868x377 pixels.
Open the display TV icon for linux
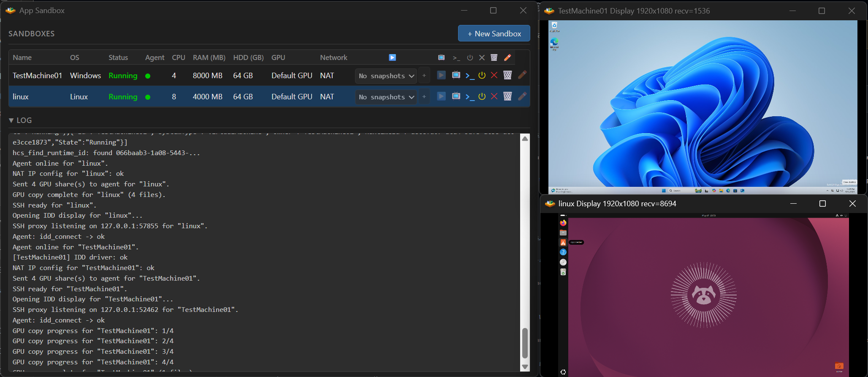coord(456,96)
